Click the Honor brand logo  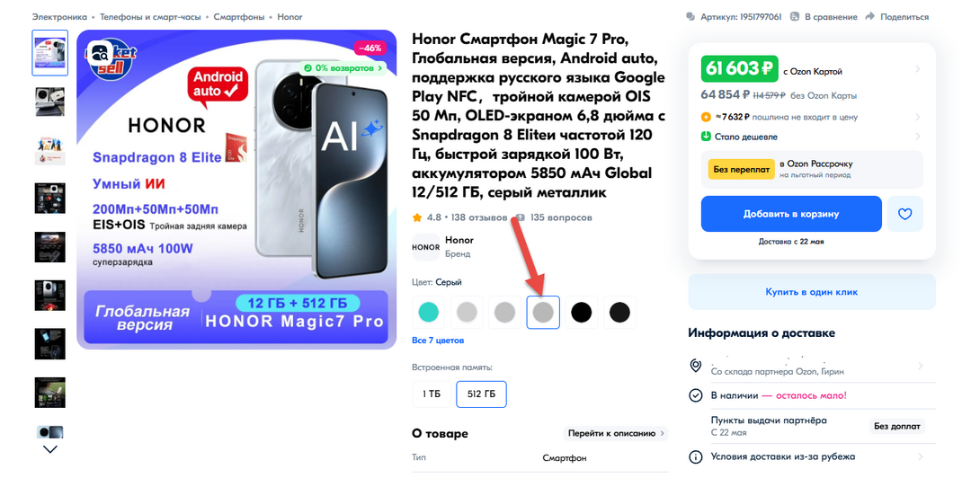click(425, 247)
